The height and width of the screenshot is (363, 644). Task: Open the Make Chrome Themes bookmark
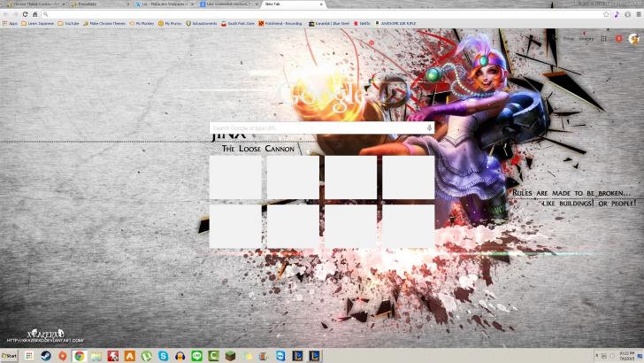click(104, 23)
